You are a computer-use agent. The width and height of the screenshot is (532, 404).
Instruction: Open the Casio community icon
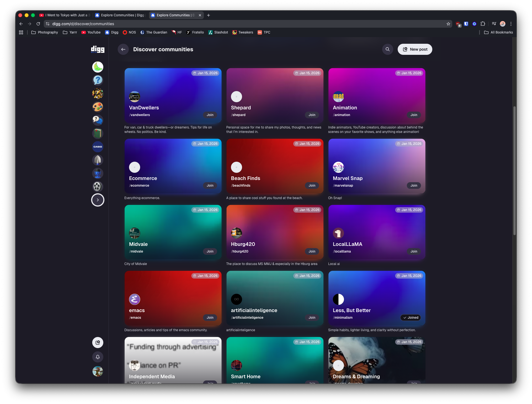click(97, 146)
